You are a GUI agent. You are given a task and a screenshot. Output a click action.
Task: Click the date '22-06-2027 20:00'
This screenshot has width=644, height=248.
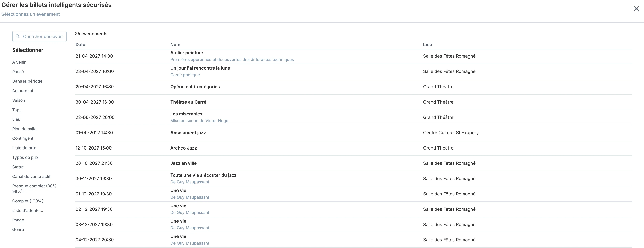coord(95,117)
